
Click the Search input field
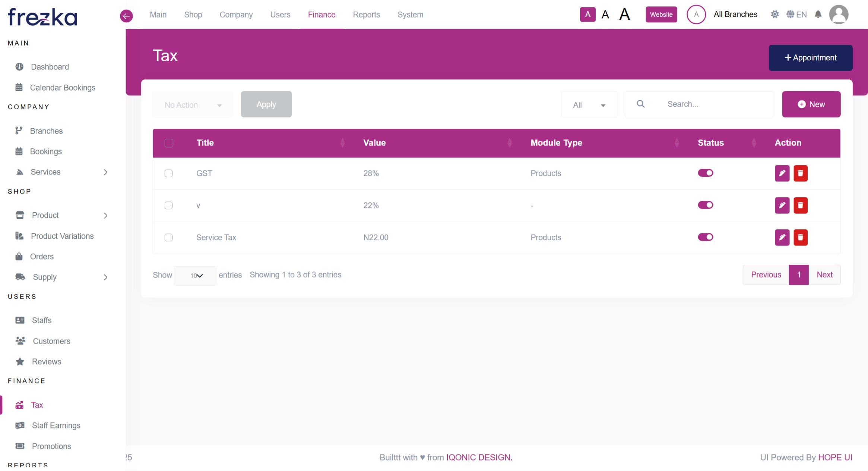point(715,104)
